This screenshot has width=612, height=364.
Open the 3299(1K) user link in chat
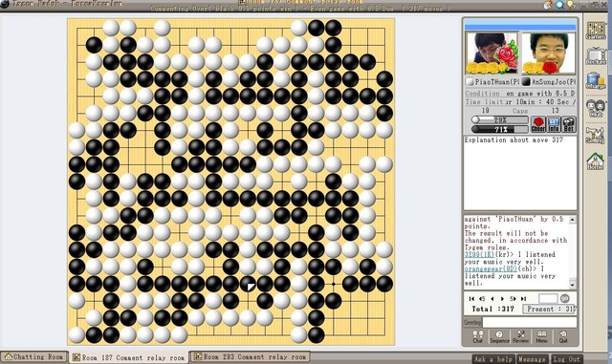479,254
